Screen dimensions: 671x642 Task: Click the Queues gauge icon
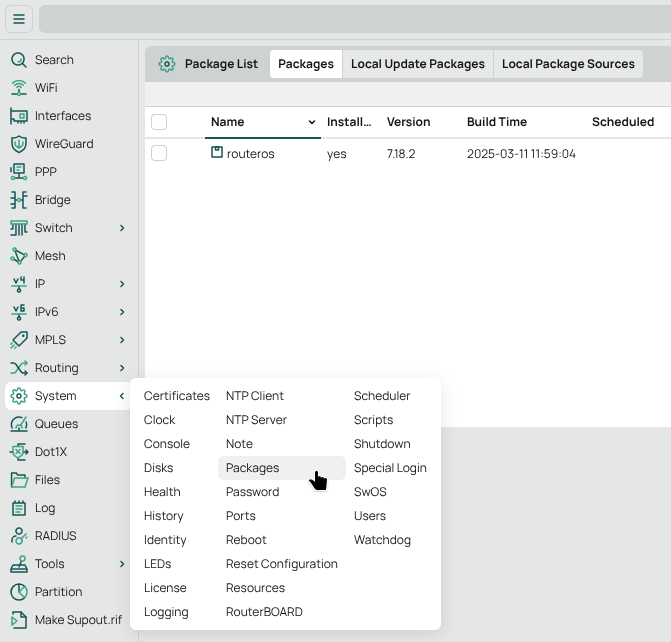[19, 424]
